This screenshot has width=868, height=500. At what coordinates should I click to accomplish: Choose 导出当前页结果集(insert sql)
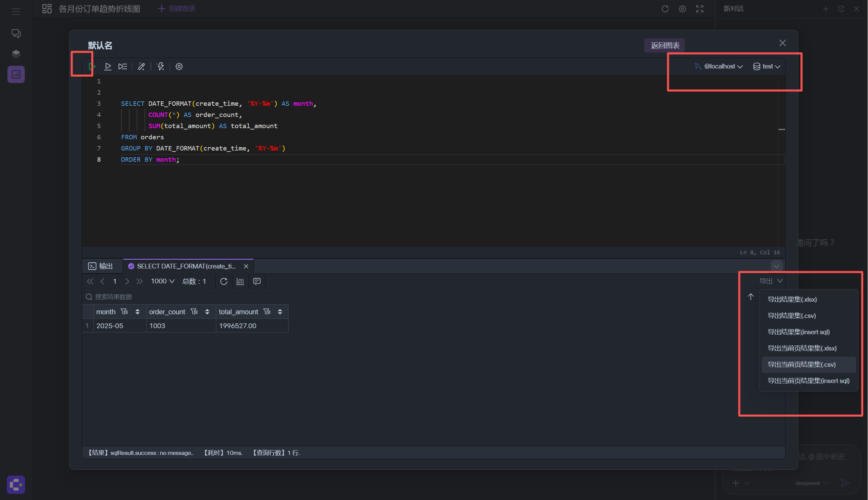coord(809,381)
